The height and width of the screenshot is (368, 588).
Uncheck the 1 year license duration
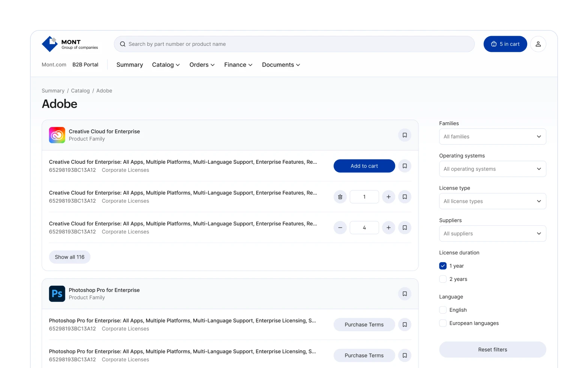point(443,266)
